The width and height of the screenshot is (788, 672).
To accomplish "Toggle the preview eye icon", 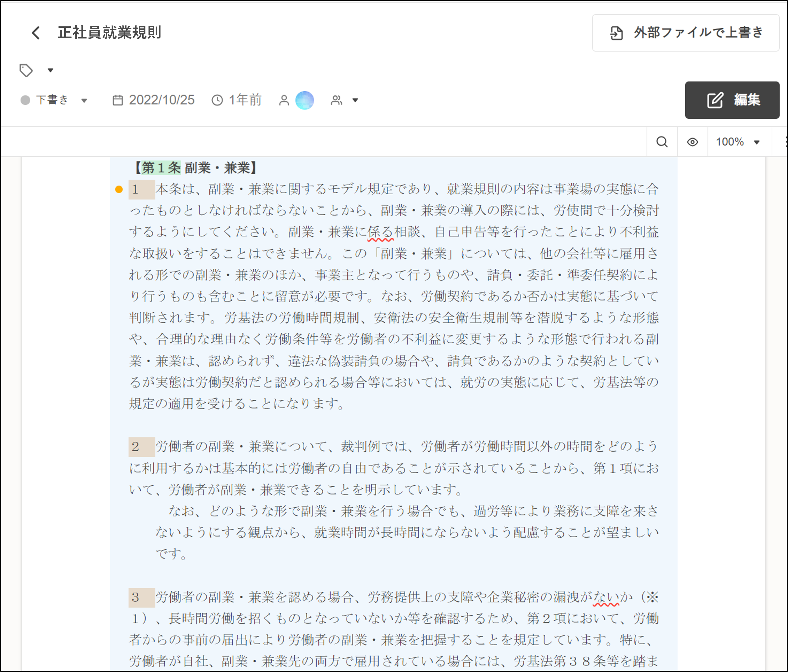I will click(x=692, y=142).
